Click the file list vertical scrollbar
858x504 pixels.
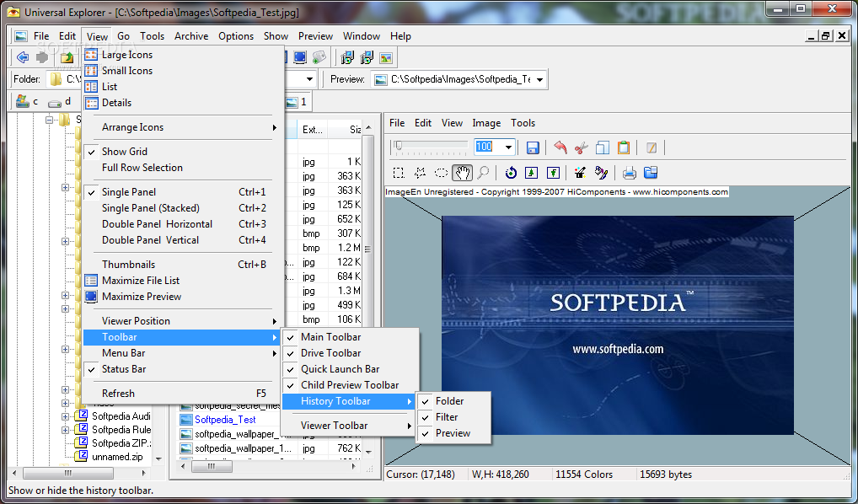click(x=367, y=290)
